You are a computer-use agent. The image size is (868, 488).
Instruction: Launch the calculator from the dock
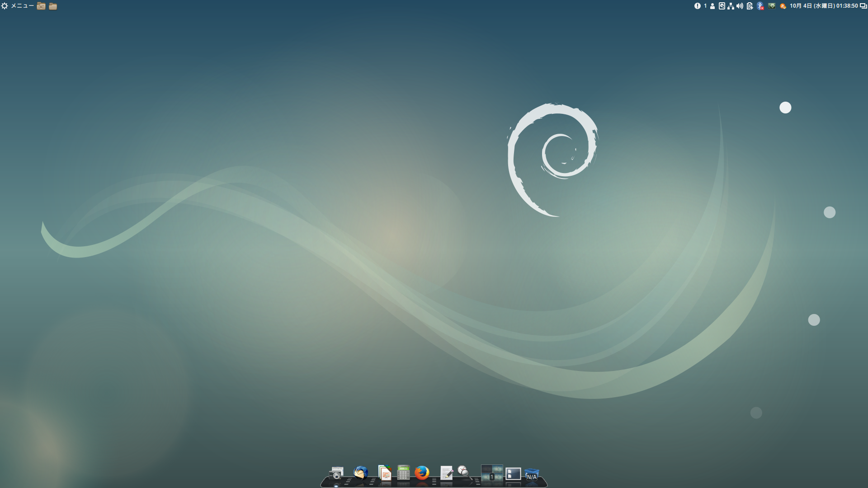403,473
